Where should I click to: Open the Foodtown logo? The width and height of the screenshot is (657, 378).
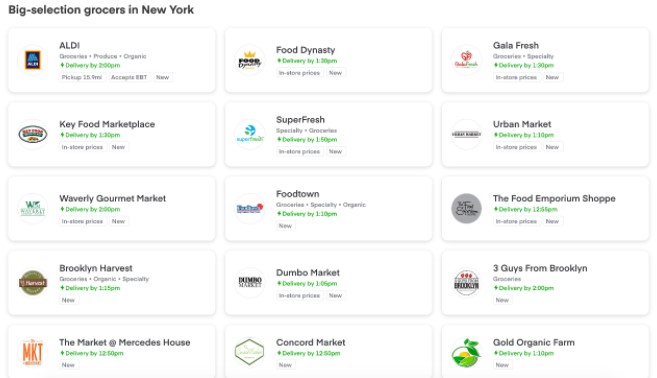point(250,209)
